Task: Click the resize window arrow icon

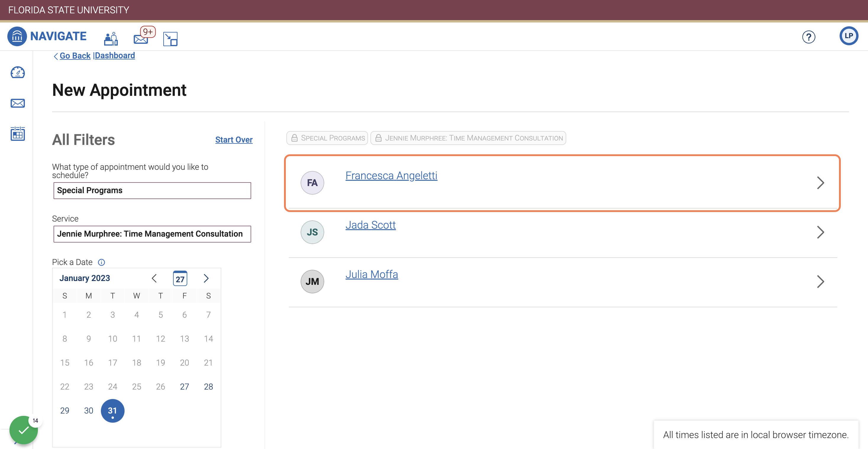Action: tap(170, 39)
